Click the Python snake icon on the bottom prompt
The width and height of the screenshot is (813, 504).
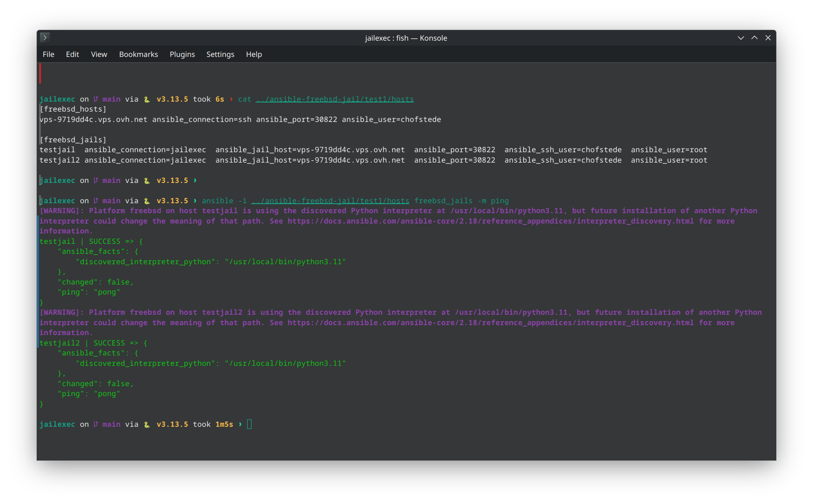pyautogui.click(x=147, y=425)
